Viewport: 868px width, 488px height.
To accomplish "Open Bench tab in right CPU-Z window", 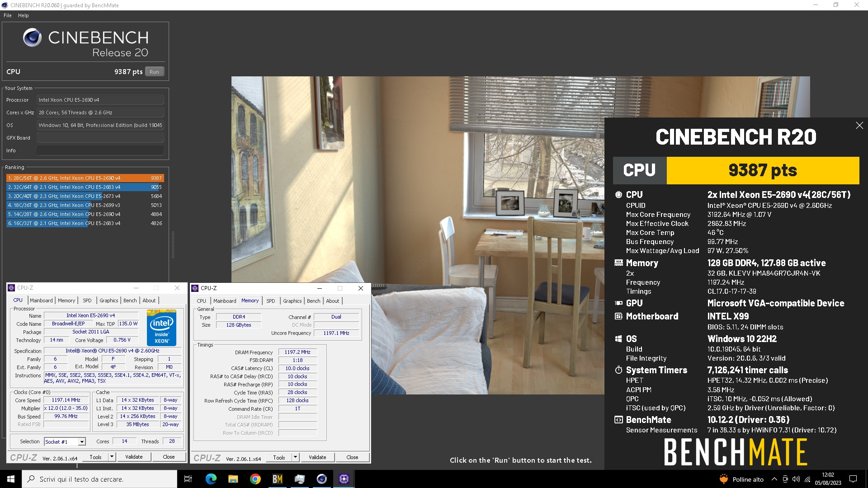I will [x=314, y=301].
